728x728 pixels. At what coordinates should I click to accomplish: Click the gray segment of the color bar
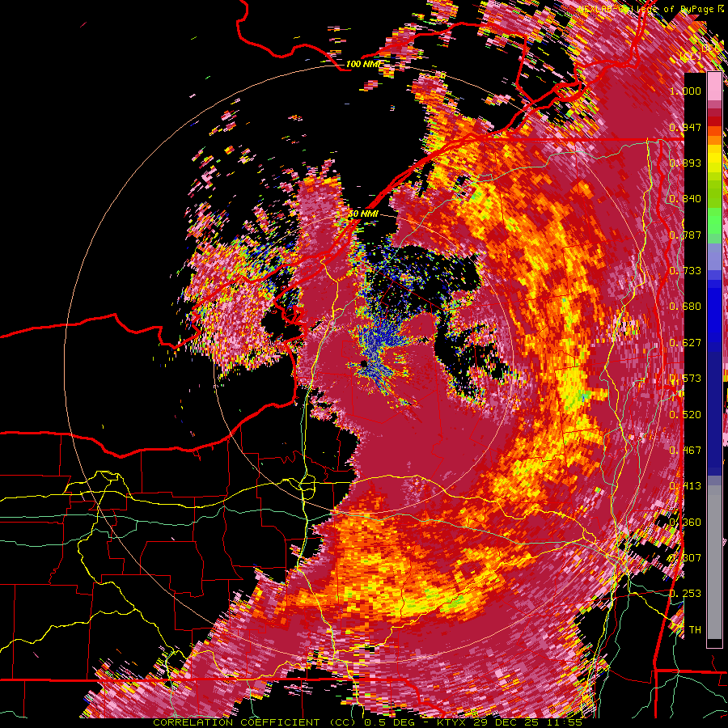tap(714, 562)
